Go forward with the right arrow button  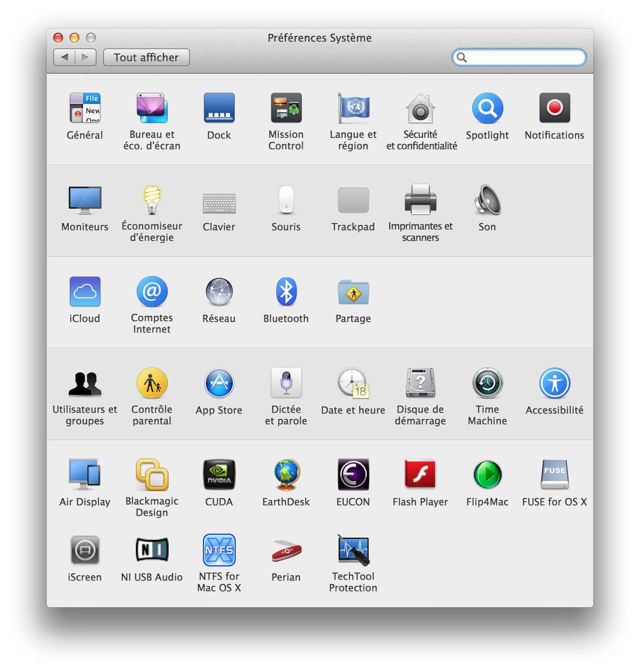(86, 57)
